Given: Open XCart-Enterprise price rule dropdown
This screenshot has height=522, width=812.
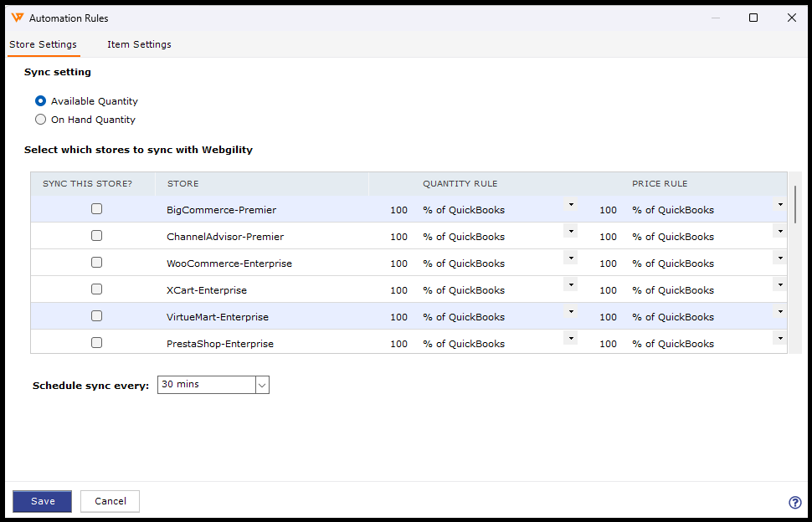Looking at the screenshot, I should (x=780, y=285).
